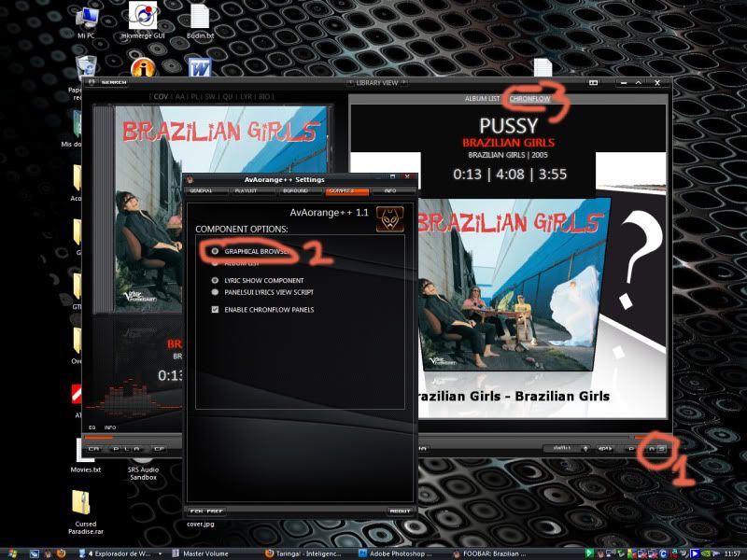Select the Cursed Paradise.rar archive icon
This screenshot has height=560, width=747.
click(x=85, y=511)
